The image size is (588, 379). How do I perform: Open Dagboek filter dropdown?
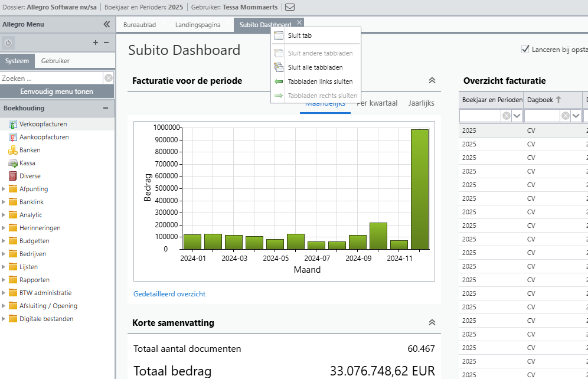(x=576, y=116)
